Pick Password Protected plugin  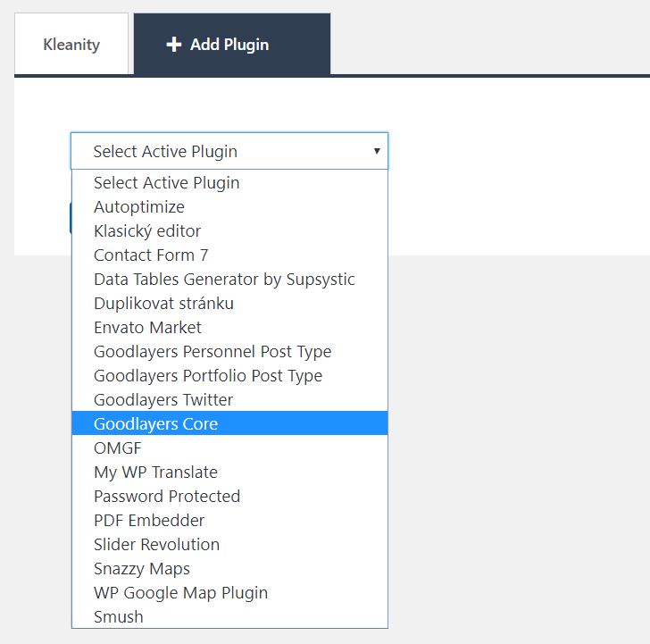[229, 496]
